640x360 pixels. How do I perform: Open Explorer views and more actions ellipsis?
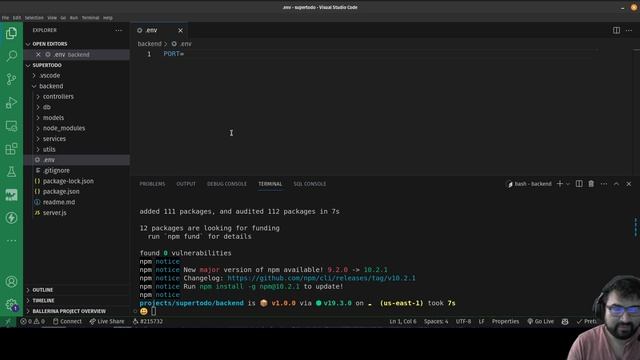118,30
